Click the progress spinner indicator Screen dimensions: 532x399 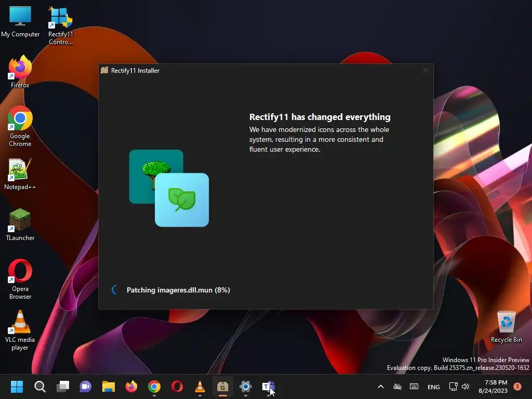pyautogui.click(x=115, y=290)
